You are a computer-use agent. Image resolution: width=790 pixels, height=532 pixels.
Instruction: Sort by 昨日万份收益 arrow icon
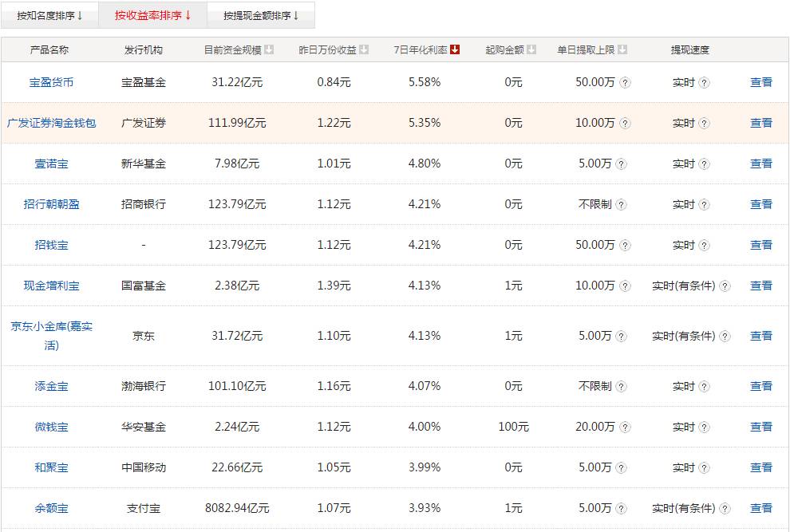click(364, 49)
